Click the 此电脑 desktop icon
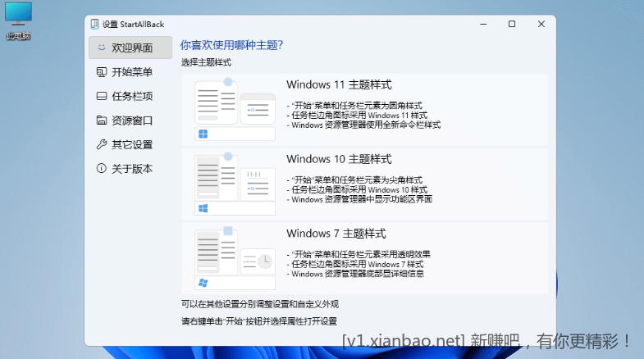 click(18, 20)
